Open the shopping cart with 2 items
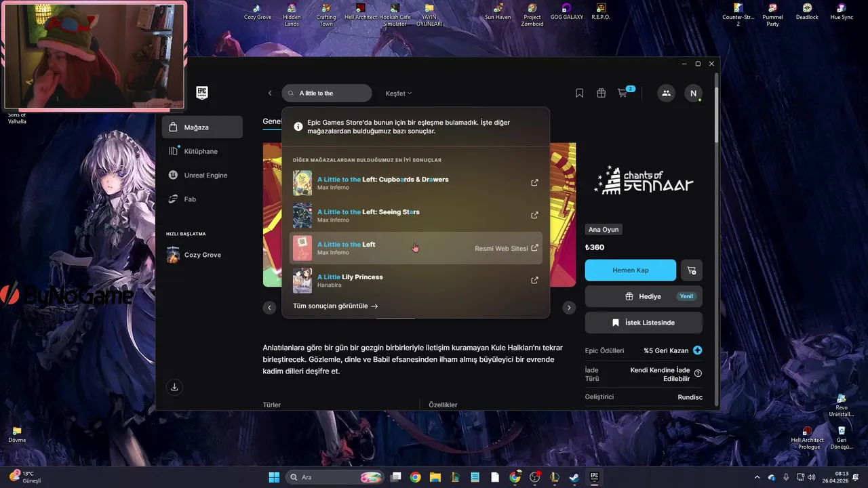Viewport: 868px width, 488px height. (x=625, y=93)
